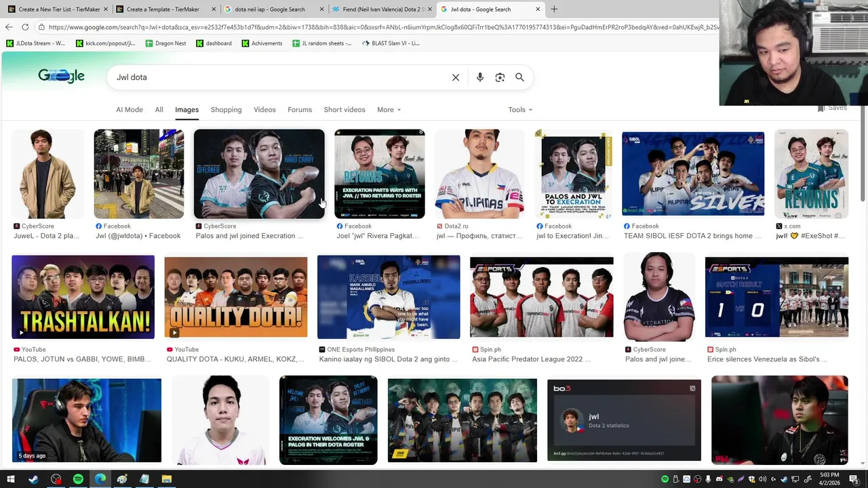Switch to the Videos tab

pos(264,110)
